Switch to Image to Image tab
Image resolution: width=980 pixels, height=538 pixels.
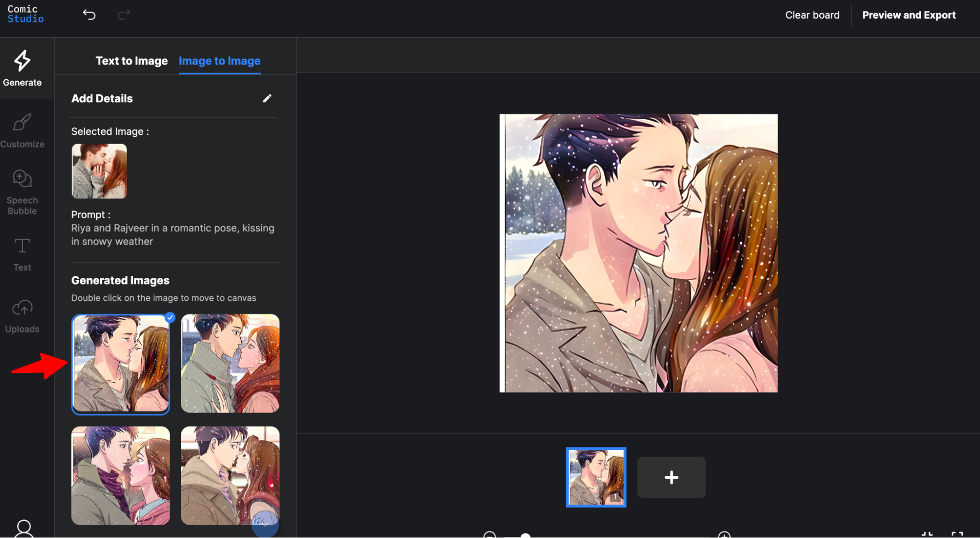click(220, 61)
